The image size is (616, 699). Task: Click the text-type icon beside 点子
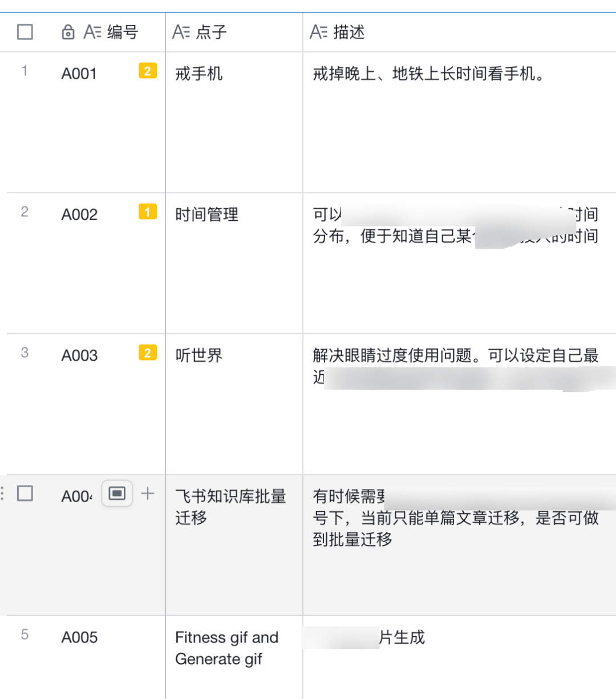click(x=181, y=32)
